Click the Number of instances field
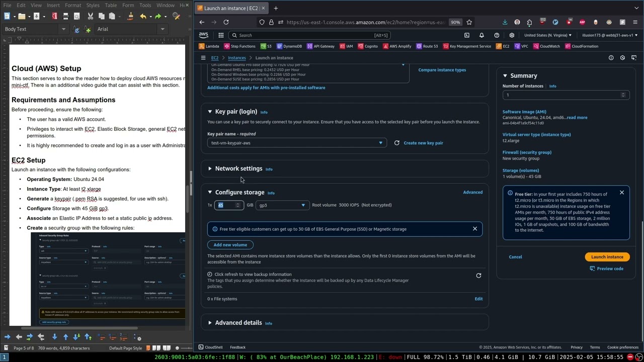Viewport: 644px width, 362px height. click(x=566, y=95)
